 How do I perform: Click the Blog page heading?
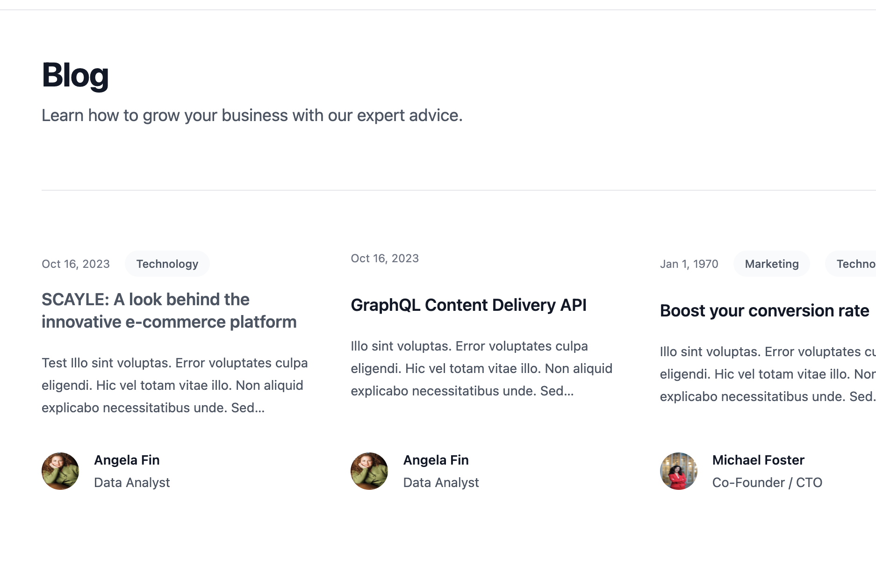pyautogui.click(x=75, y=75)
